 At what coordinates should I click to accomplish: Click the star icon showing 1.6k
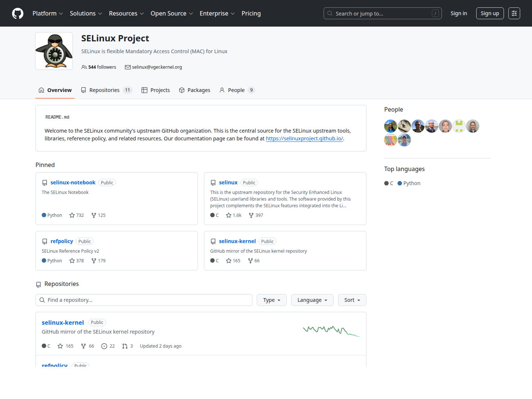pos(229,215)
